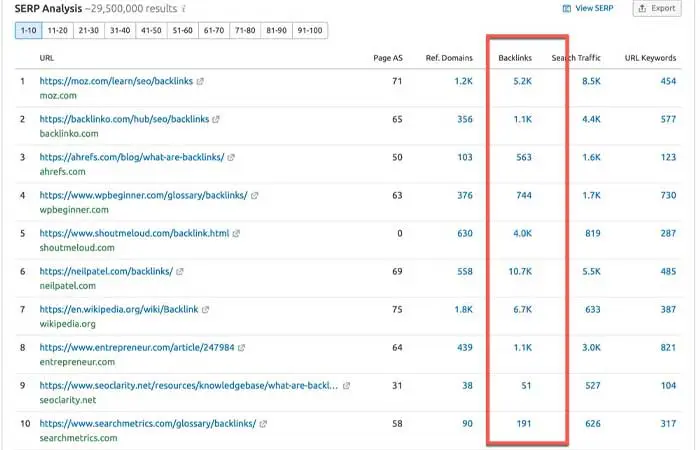Click Search Traffic value 3.0K for entrepreneur.com
This screenshot has height=450, width=700.
(x=592, y=347)
